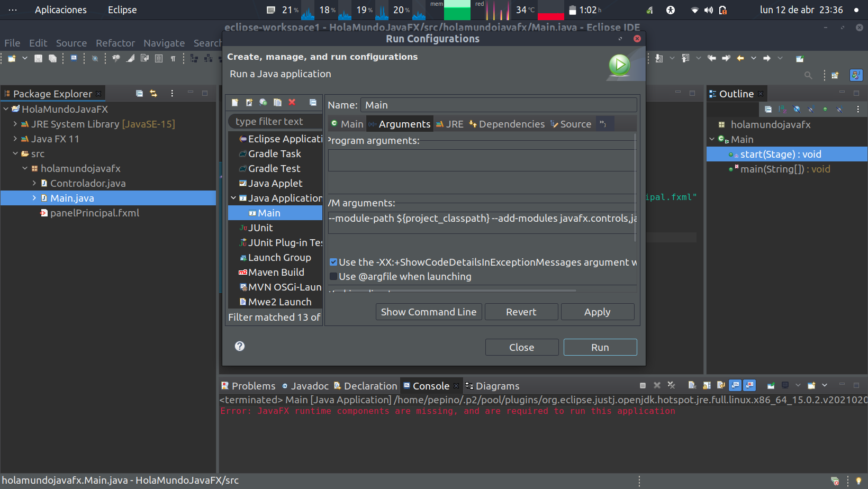This screenshot has width=868, height=489.
Task: Select Maven Build in configurations list
Action: point(275,272)
